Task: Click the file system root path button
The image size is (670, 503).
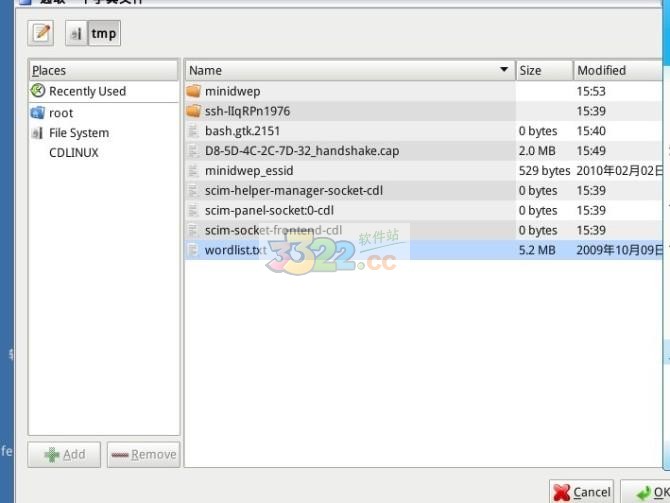Action: (76, 33)
